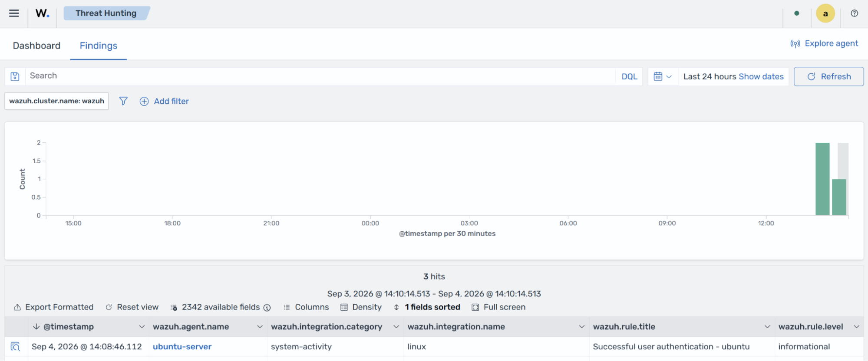Open the user avatar menu
This screenshot has width=868, height=361.
825,13
